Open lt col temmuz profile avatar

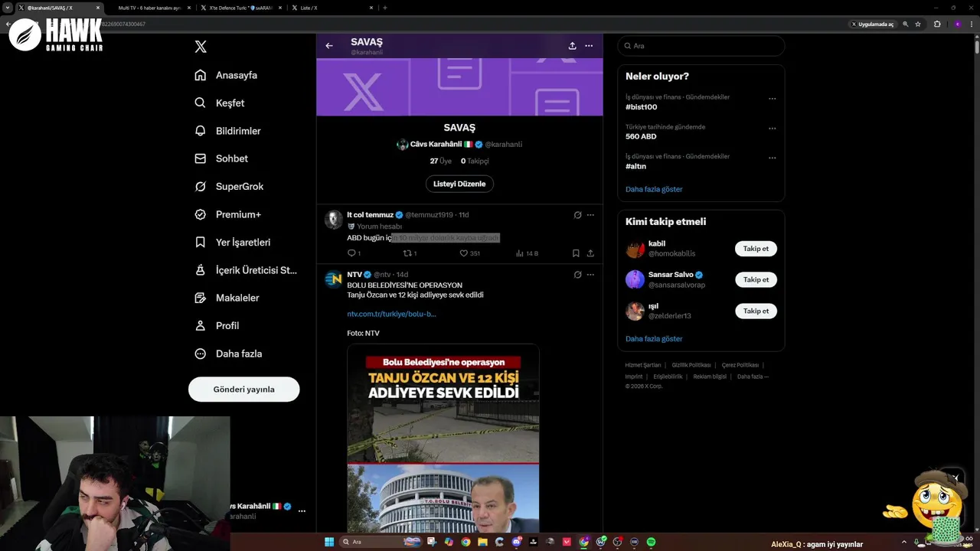(334, 220)
